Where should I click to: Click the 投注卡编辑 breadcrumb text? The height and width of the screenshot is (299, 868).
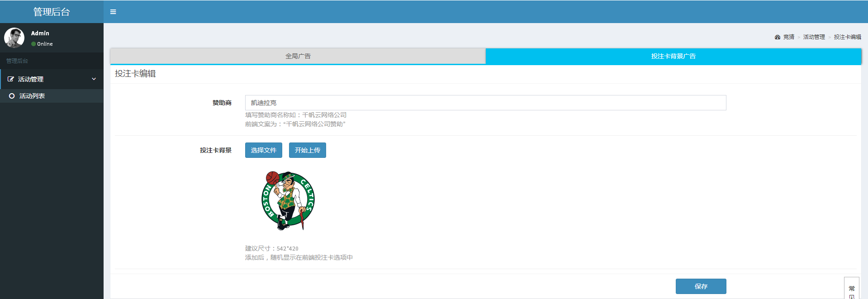click(x=848, y=37)
